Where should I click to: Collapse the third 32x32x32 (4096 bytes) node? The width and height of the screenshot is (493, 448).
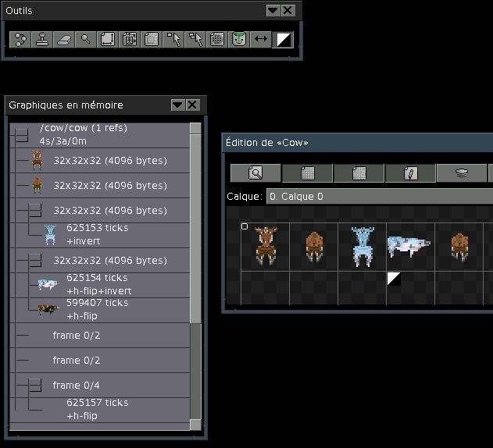coord(35,210)
